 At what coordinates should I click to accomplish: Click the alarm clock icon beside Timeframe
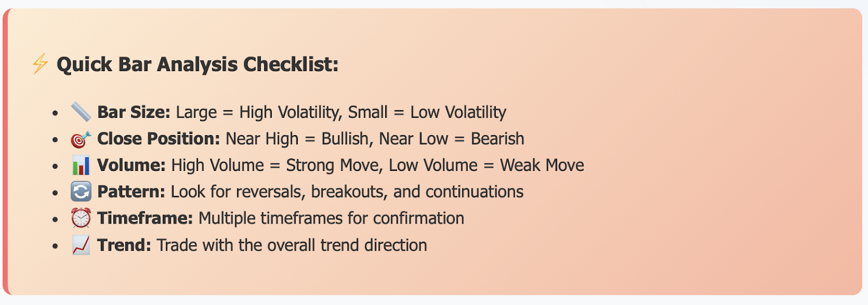(x=81, y=219)
